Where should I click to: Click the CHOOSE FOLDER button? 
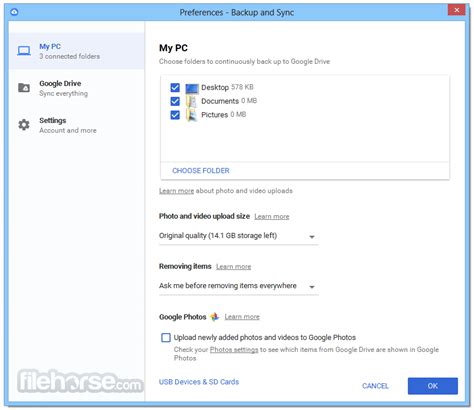coord(201,171)
